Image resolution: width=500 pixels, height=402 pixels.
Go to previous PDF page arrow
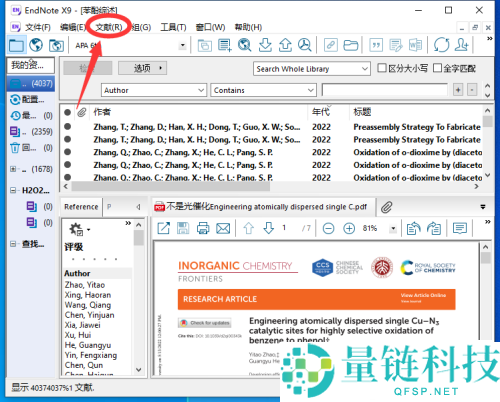[x=249, y=228]
